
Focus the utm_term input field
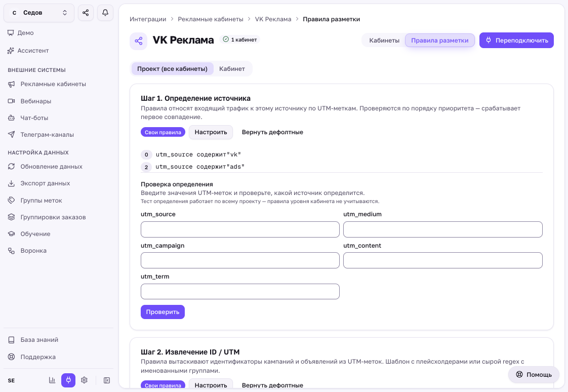(x=240, y=292)
